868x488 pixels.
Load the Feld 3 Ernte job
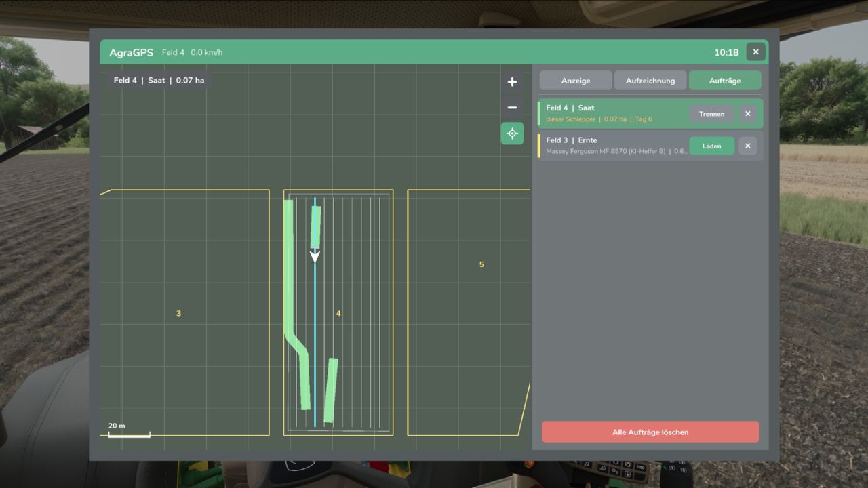pyautogui.click(x=711, y=146)
